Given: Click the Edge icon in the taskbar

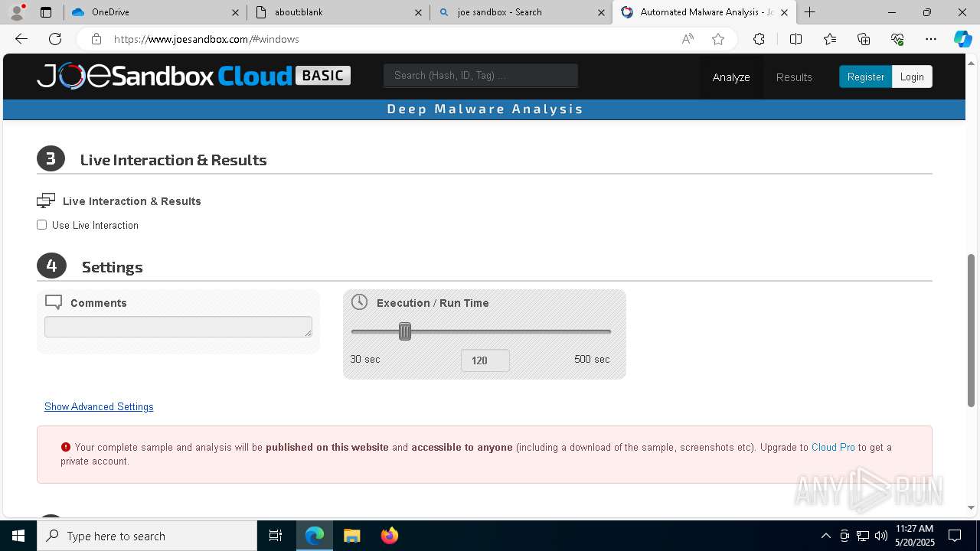Looking at the screenshot, I should click(x=315, y=536).
